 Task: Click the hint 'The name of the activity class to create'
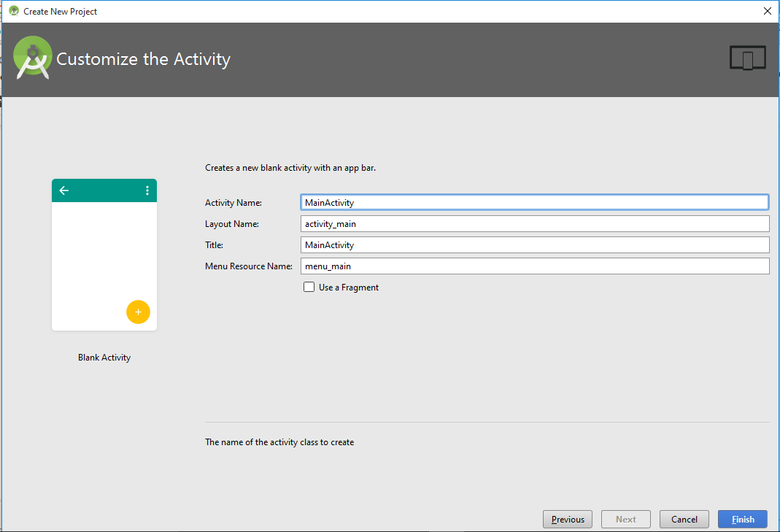click(279, 442)
